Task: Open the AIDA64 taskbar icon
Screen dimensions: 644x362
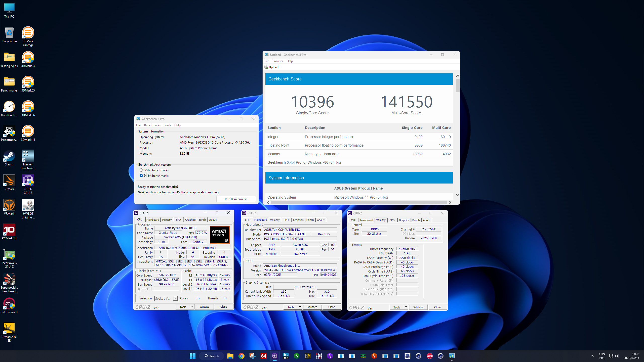Action: click(264, 356)
